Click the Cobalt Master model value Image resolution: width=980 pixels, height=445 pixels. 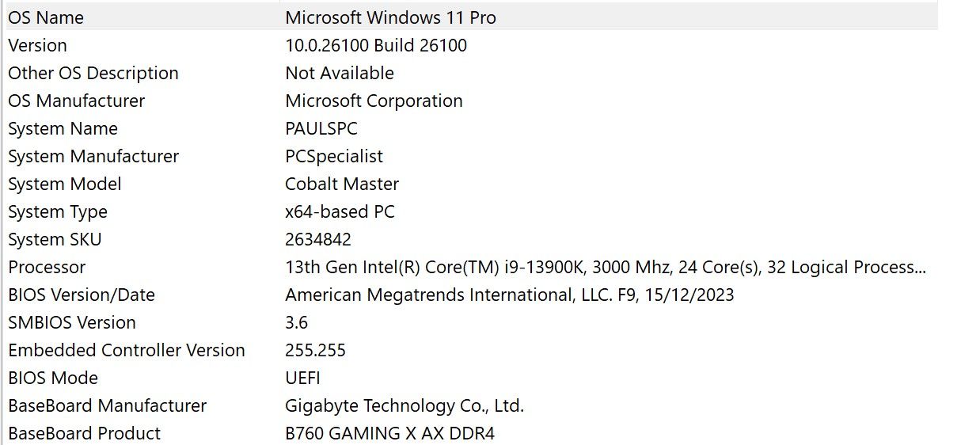point(342,184)
